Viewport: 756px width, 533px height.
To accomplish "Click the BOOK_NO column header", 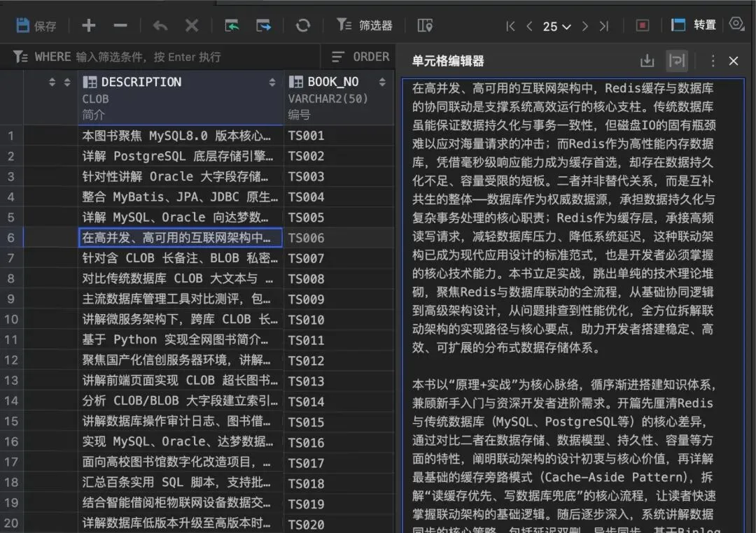I will tap(339, 98).
